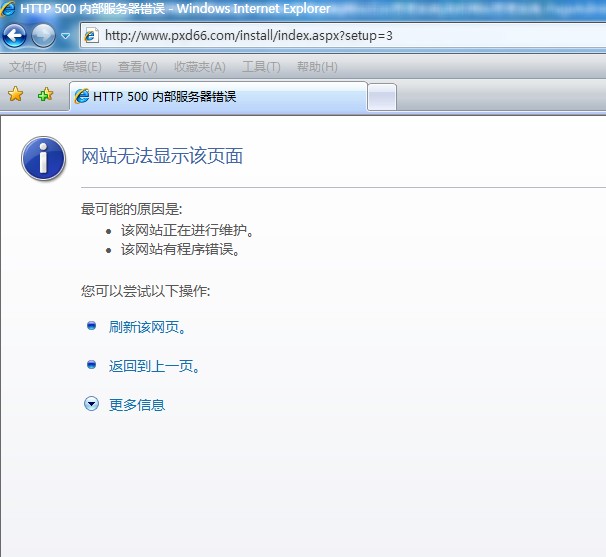Click the Add to Favorites star-plus icon

tap(45, 96)
